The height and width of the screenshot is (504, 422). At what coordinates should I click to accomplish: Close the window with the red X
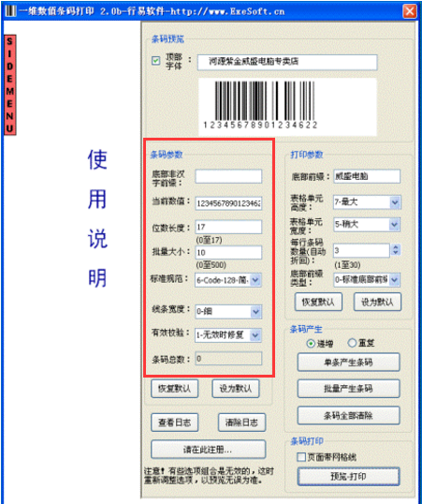(410, 11)
